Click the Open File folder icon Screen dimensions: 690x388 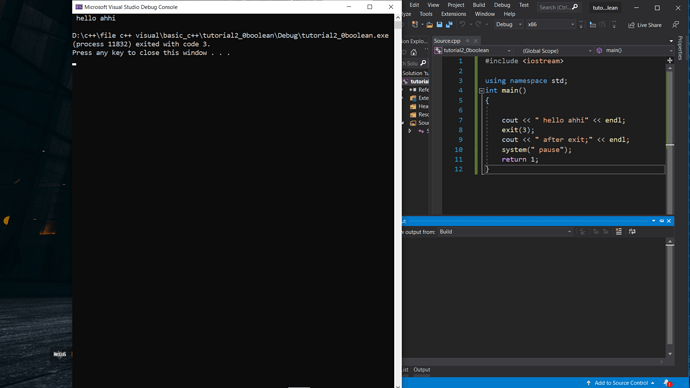pos(429,25)
